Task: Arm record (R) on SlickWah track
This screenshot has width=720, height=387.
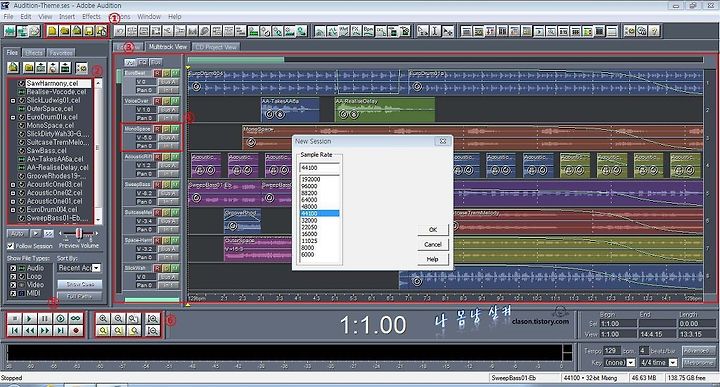Action: 158,268
